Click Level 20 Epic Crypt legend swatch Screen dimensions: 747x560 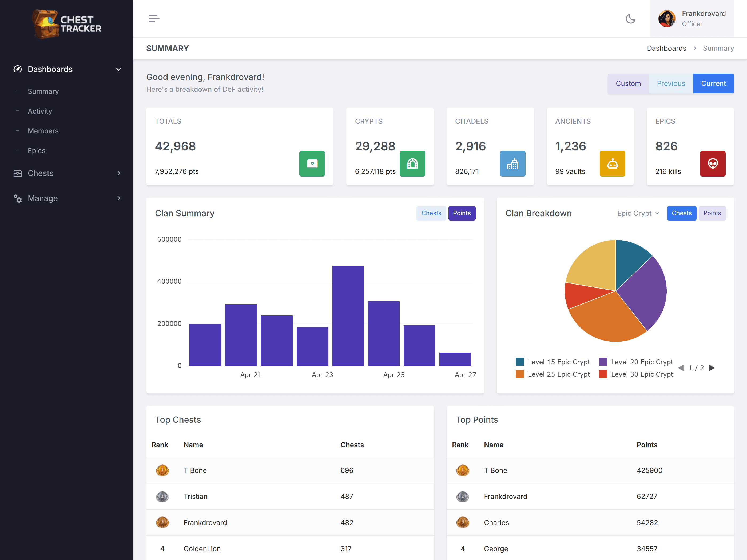click(603, 362)
